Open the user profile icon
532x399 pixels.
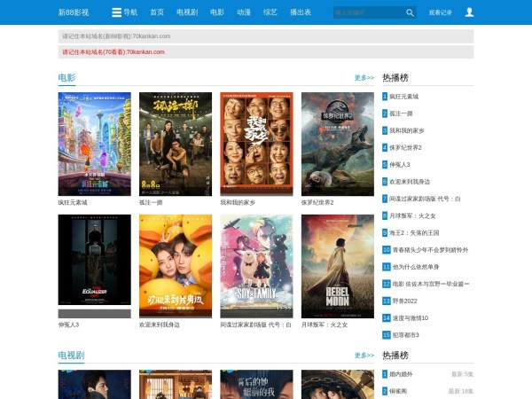tap(469, 12)
